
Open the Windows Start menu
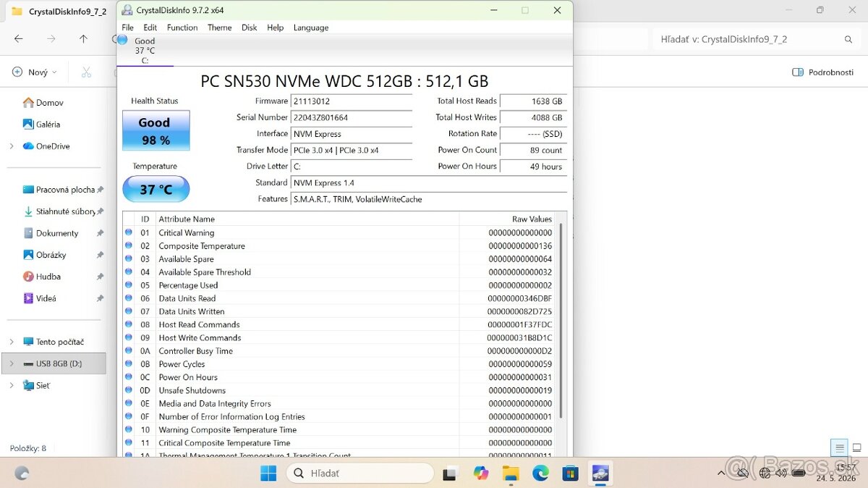click(268, 474)
